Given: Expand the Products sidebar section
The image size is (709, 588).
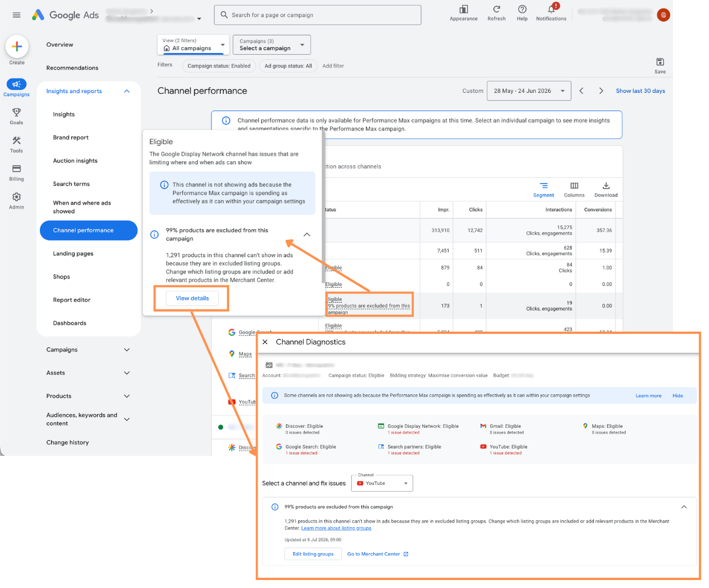Looking at the screenshot, I should click(x=127, y=396).
